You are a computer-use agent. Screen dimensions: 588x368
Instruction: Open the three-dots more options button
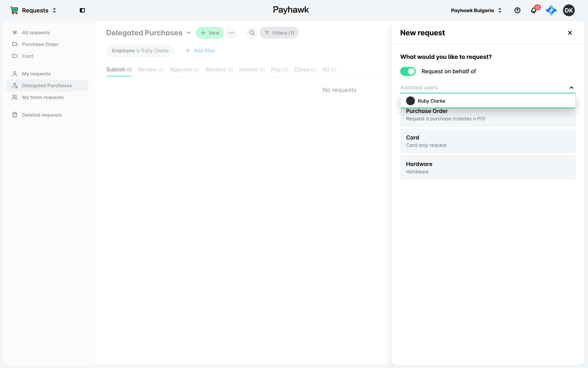coord(231,33)
